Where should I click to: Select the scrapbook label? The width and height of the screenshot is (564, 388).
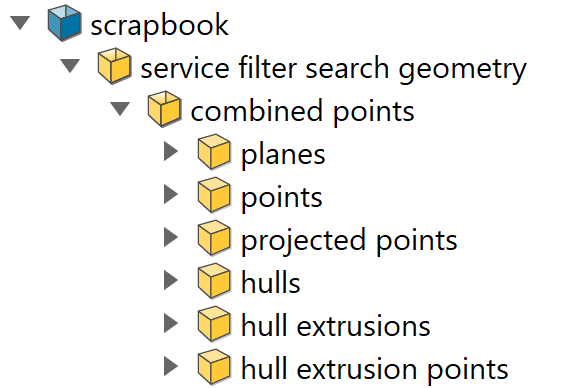159,25
